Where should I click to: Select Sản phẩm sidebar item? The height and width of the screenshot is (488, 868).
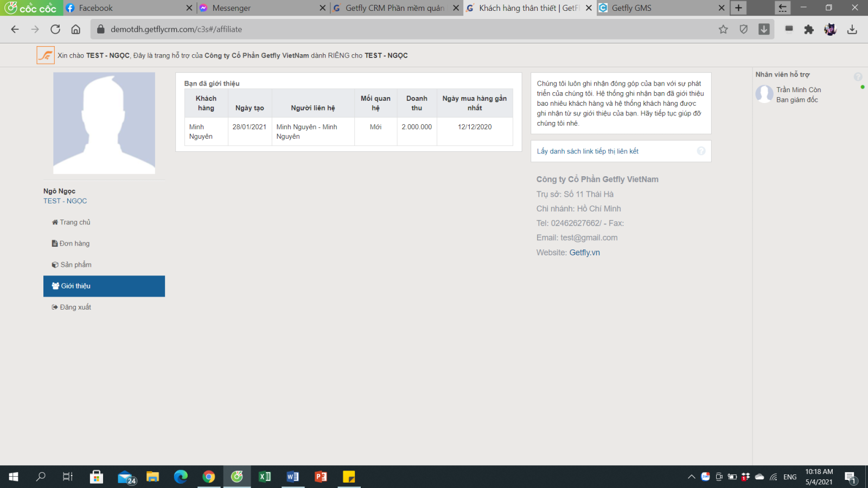click(x=75, y=265)
